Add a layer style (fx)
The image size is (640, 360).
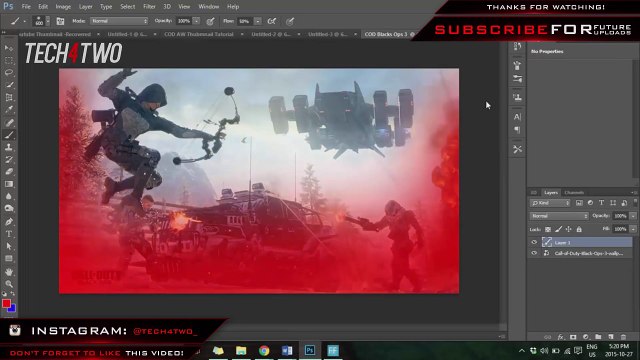coord(560,337)
